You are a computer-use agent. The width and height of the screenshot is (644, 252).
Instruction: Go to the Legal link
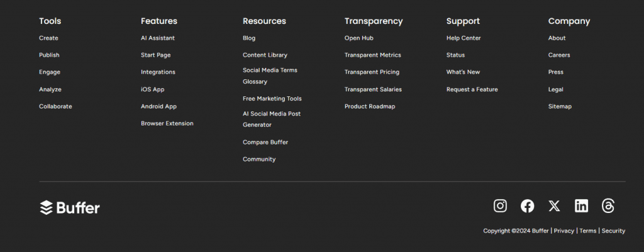pyautogui.click(x=556, y=89)
